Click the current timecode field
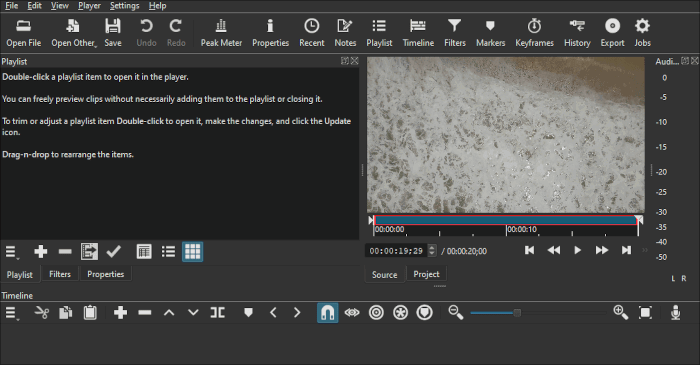This screenshot has height=365, width=700. 396,251
